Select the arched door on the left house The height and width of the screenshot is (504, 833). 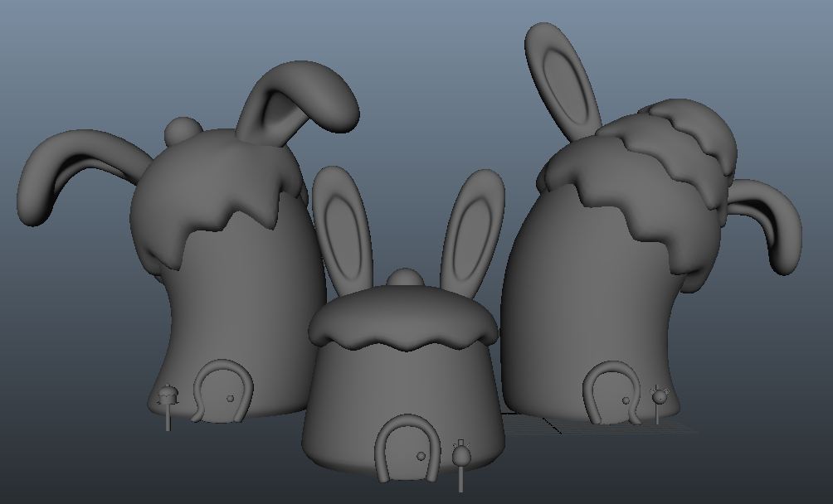coord(222,391)
